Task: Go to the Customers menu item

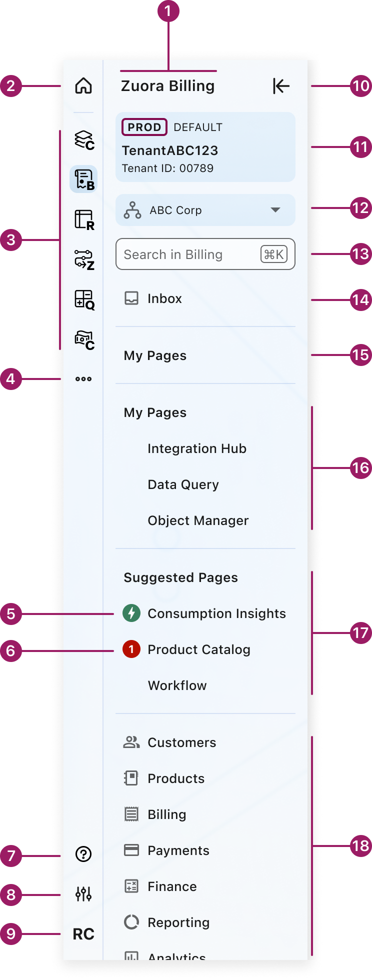Action: [181, 742]
